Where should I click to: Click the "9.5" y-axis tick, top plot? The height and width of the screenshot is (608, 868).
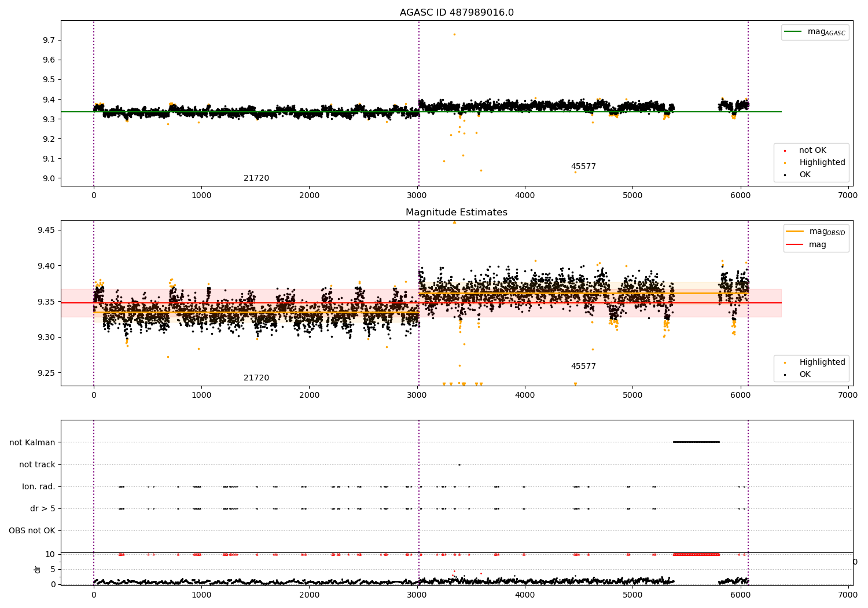click(x=49, y=80)
